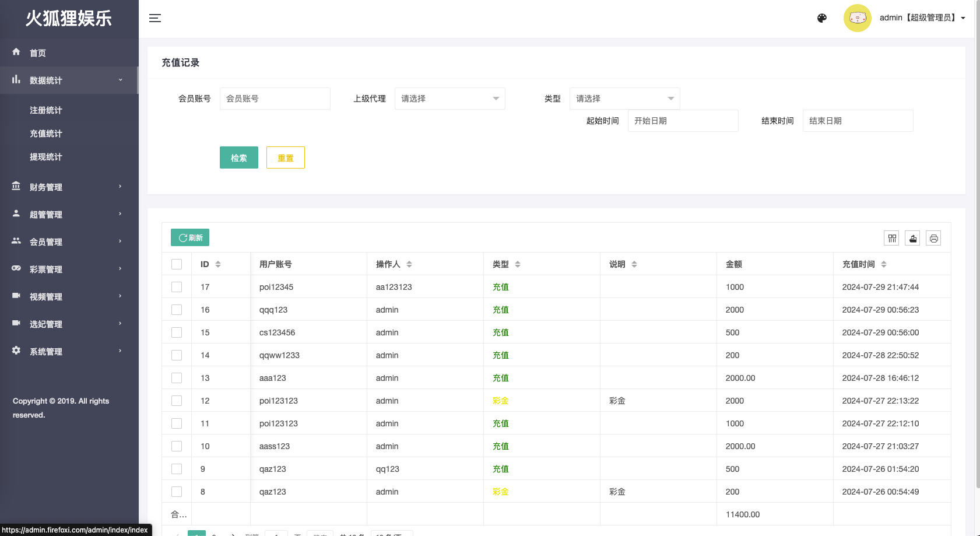Screen dimensions: 980x536
Task: Open the theme color palette icon
Action: [822, 18]
